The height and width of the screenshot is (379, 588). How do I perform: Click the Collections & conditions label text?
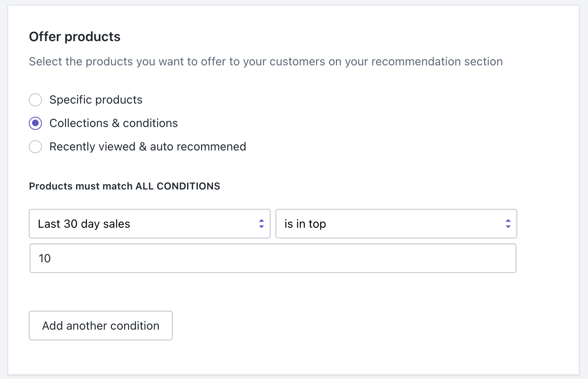coord(113,123)
